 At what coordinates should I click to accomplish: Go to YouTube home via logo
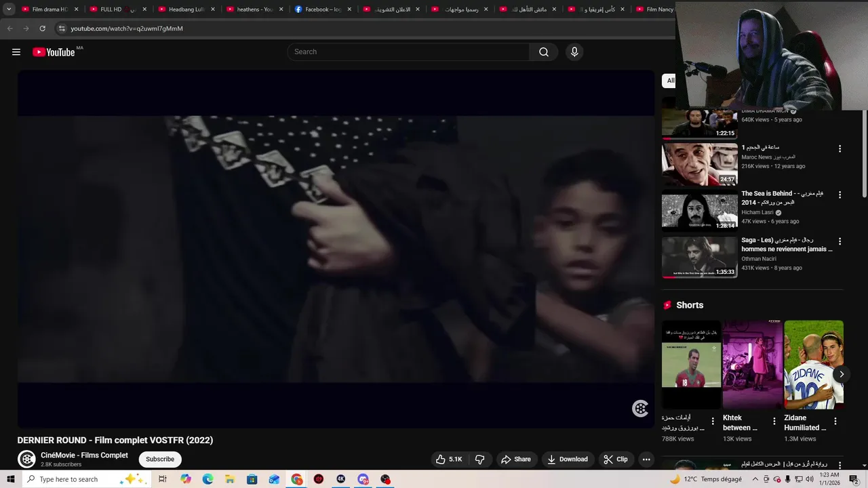[54, 52]
